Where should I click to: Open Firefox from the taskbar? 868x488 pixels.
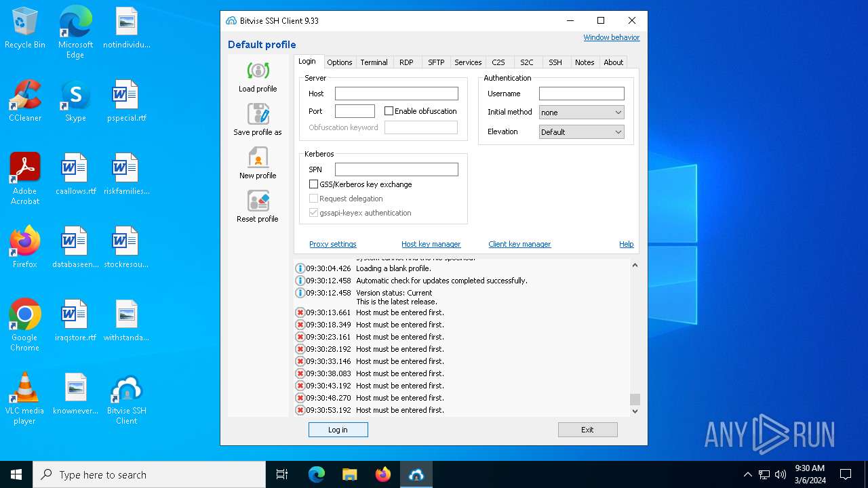pyautogui.click(x=383, y=474)
